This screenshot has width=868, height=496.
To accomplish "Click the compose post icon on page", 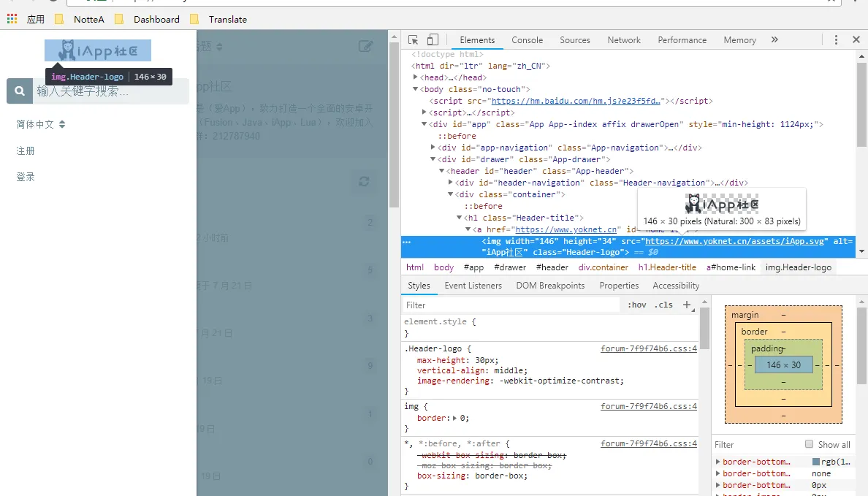I will click(x=365, y=47).
